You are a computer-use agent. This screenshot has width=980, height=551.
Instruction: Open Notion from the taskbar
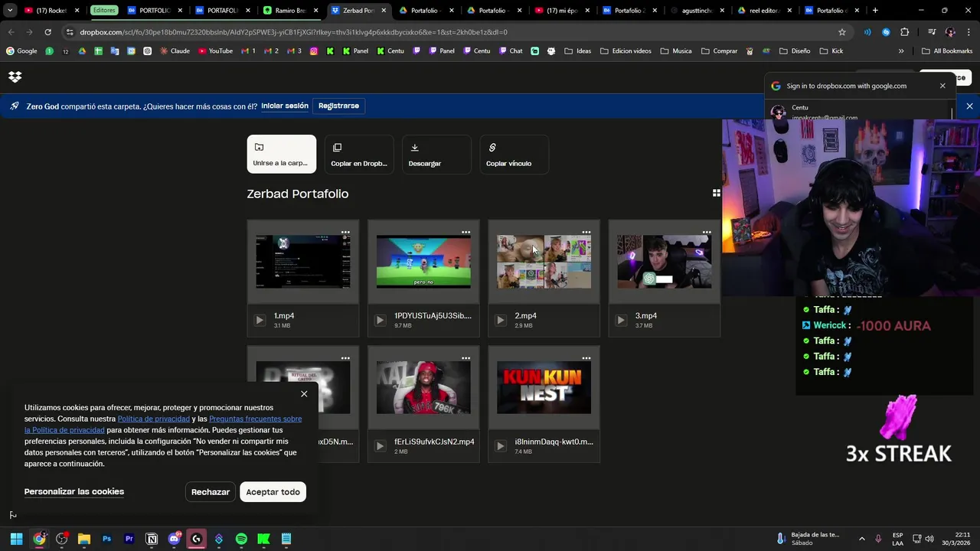tap(152, 539)
